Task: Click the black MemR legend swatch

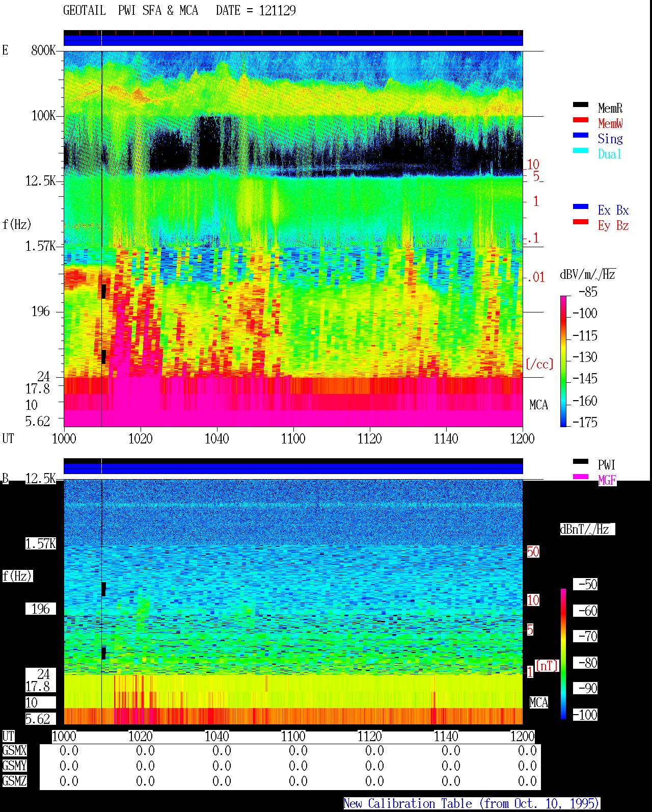Action: [581, 105]
